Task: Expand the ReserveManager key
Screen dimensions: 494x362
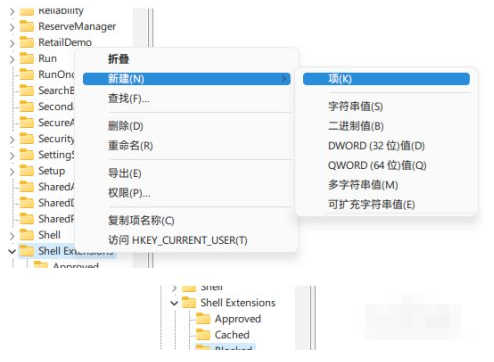Action: coord(12,27)
